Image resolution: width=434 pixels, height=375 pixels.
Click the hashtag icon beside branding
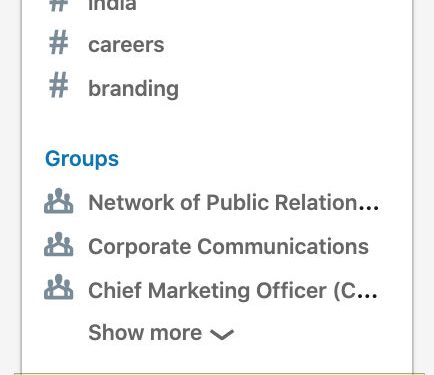(x=59, y=86)
